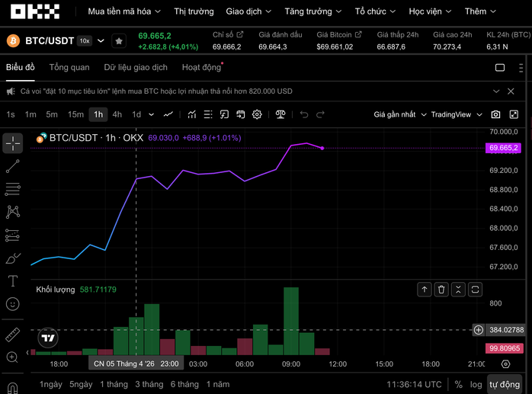Choose the text annotation tool
This screenshot has height=394, width=532.
[x=13, y=281]
